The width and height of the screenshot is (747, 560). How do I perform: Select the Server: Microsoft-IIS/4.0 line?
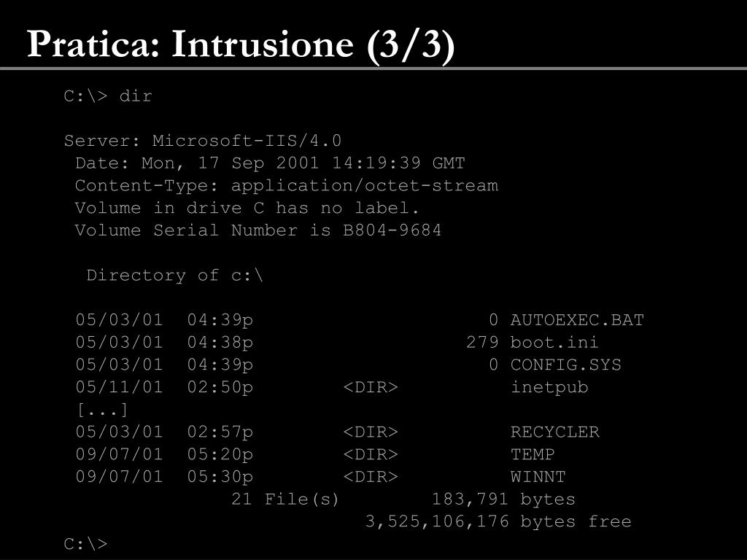click(203, 141)
